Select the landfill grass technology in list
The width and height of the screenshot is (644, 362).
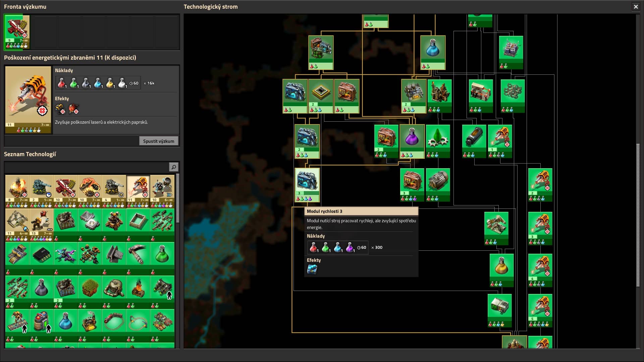pos(90,292)
